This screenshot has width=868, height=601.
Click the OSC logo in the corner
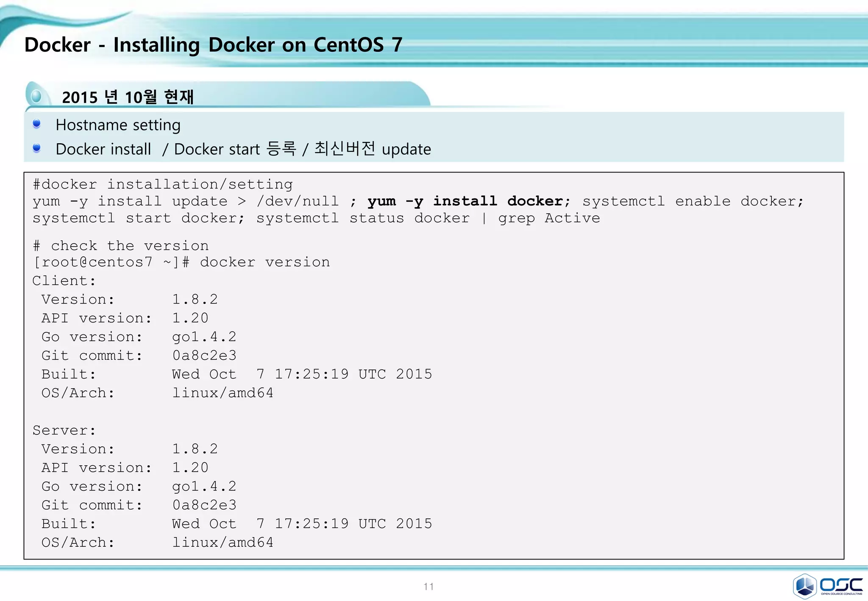[828, 586]
